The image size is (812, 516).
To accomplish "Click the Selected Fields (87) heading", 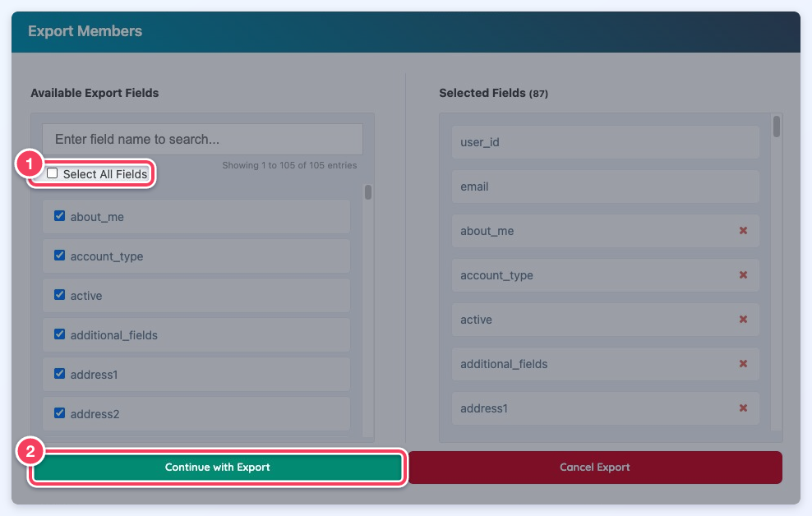I will (x=493, y=93).
